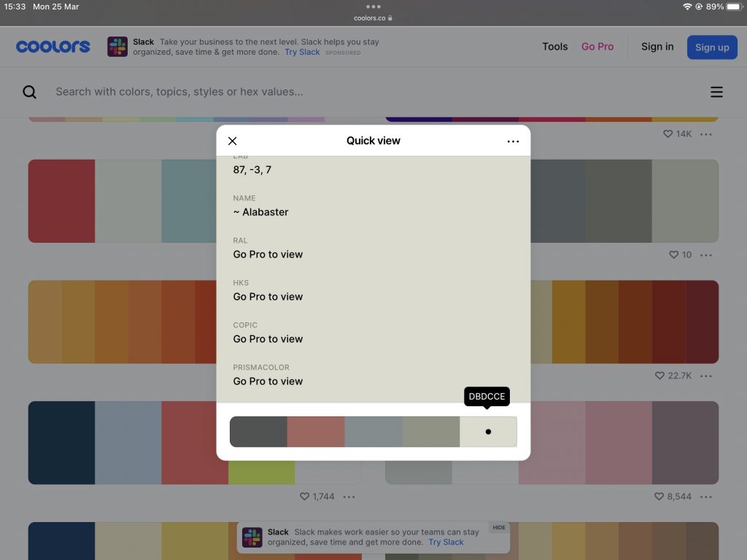Click the search magnifier icon

pos(29,92)
